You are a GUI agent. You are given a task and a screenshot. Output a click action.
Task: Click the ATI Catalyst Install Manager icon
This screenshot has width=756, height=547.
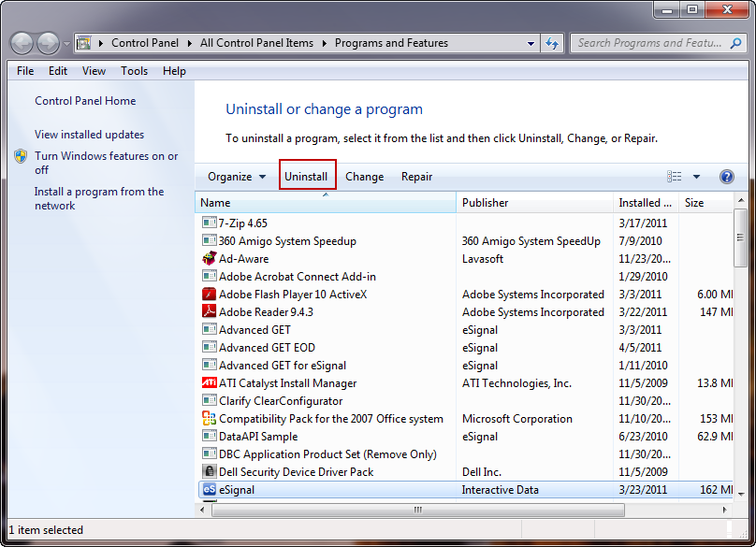point(209,382)
